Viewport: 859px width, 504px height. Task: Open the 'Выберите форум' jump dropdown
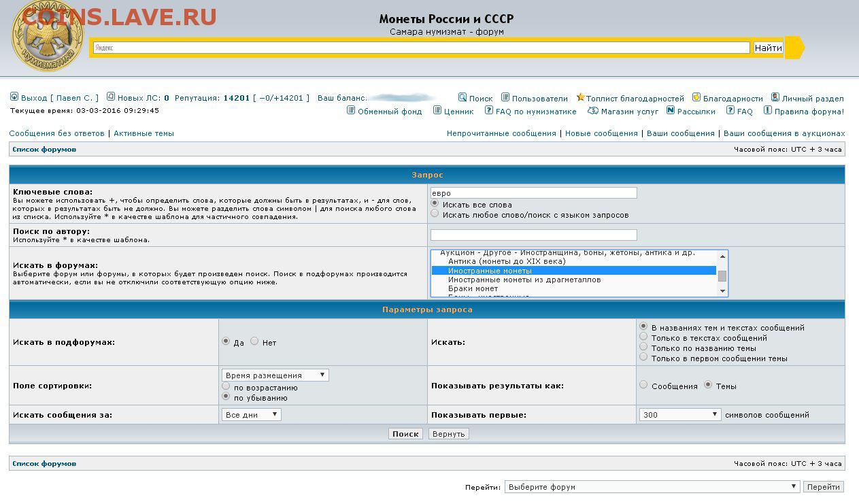tap(652, 487)
